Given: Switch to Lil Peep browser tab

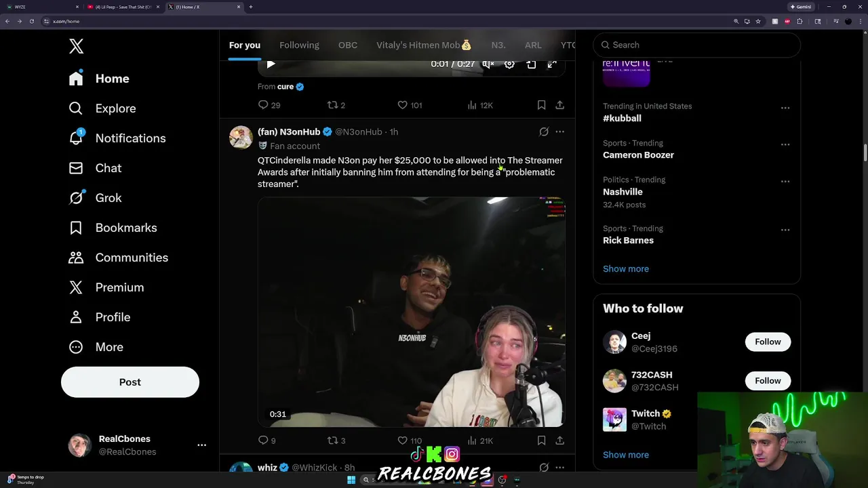Looking at the screenshot, I should coord(123,7).
